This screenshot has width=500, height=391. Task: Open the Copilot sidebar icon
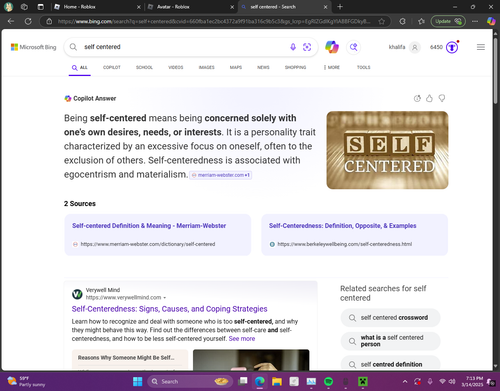pos(491,21)
